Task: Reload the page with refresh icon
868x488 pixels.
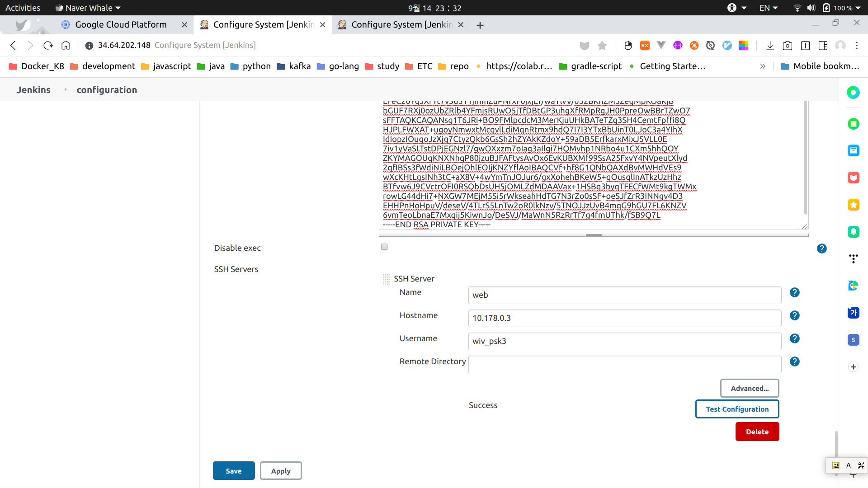Action: (48, 45)
